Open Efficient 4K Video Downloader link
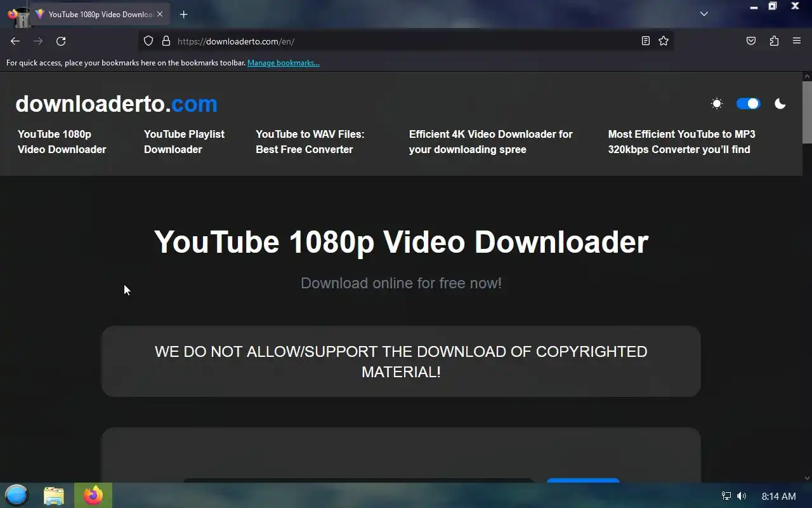 click(x=491, y=142)
